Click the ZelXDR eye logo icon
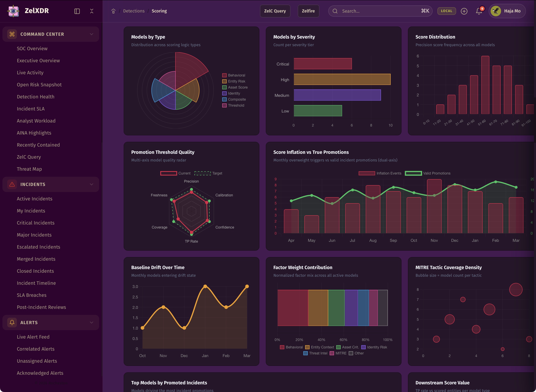Image resolution: width=536 pixels, height=392 pixels. tap(13, 11)
